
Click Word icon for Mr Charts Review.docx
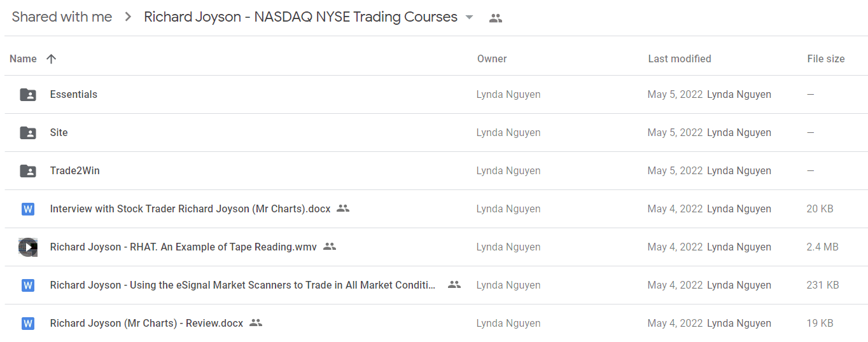tap(28, 324)
